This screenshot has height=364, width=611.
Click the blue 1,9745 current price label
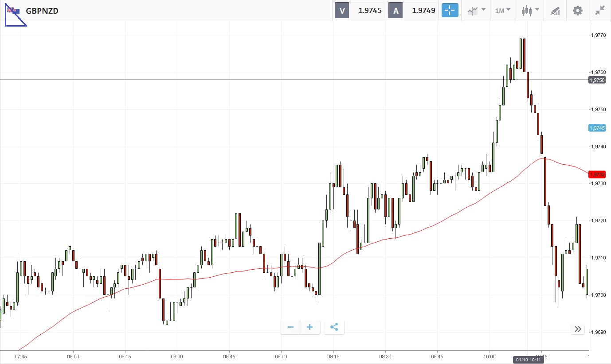click(x=597, y=128)
